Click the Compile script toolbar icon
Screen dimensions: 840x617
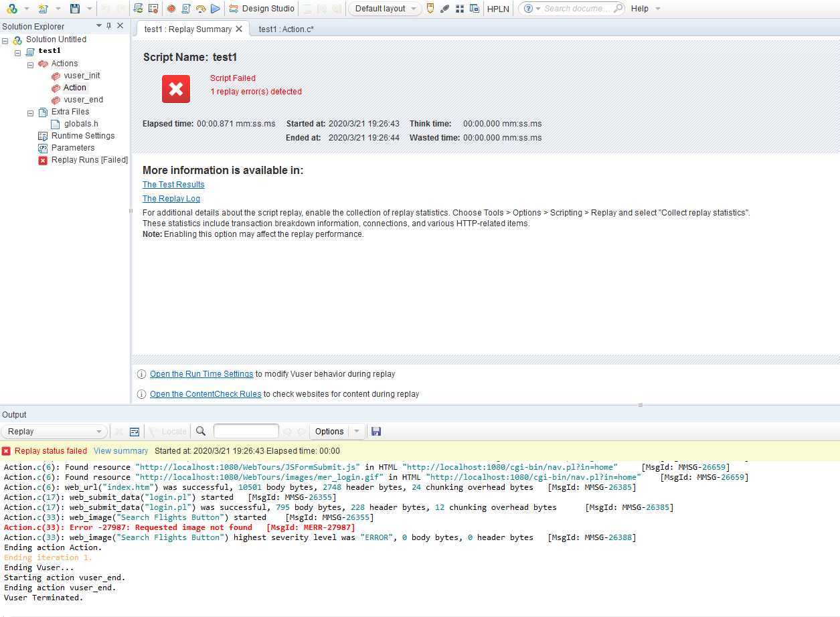click(x=185, y=9)
